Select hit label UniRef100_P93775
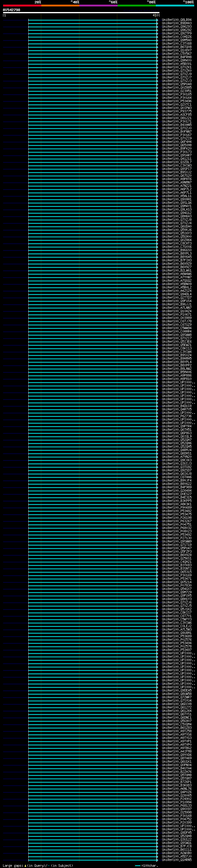The image size is (197, 868). [176, 111]
